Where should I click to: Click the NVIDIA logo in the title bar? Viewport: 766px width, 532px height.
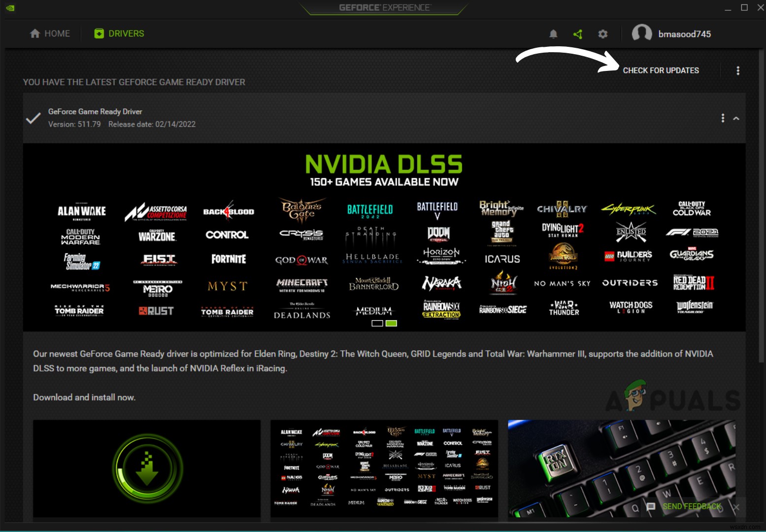point(10,8)
